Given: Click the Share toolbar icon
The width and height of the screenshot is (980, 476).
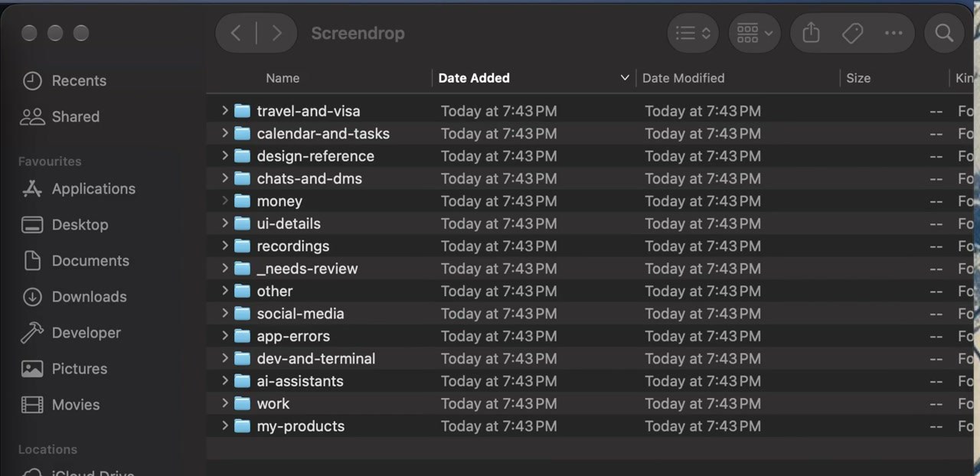Looking at the screenshot, I should (811, 33).
